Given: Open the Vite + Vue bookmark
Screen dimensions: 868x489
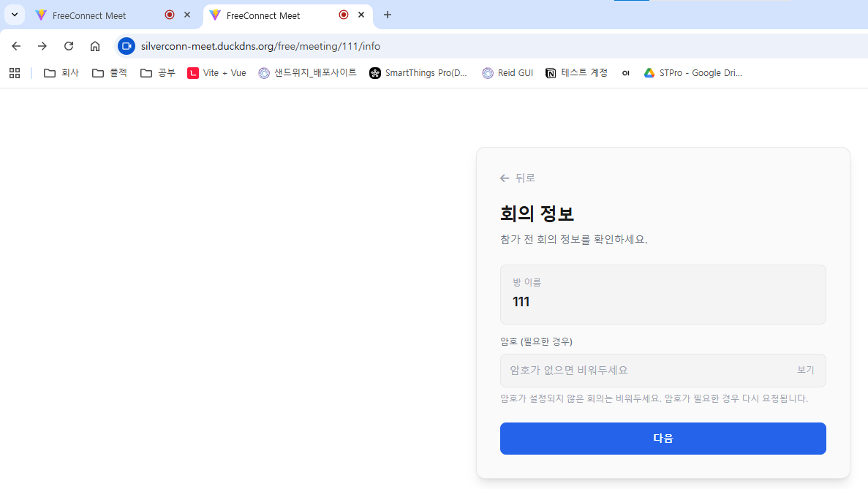Looking at the screenshot, I should pyautogui.click(x=216, y=73).
